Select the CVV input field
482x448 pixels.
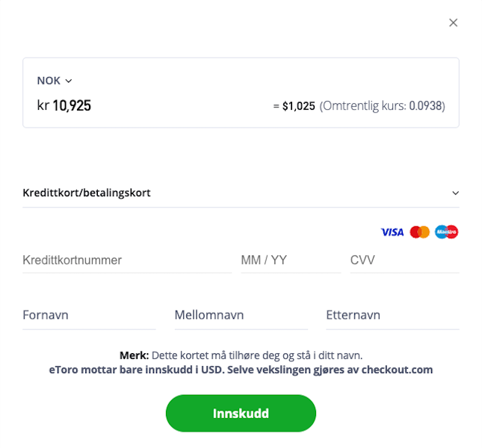coord(404,261)
